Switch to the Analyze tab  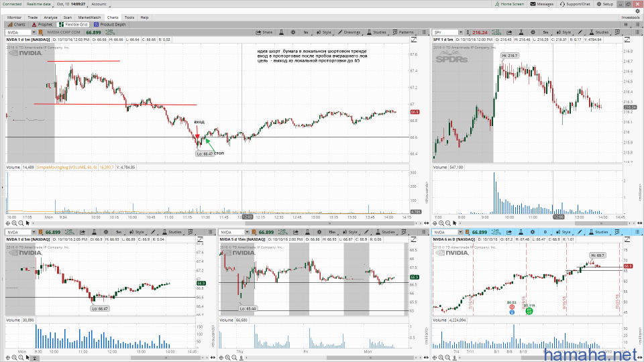pyautogui.click(x=50, y=17)
